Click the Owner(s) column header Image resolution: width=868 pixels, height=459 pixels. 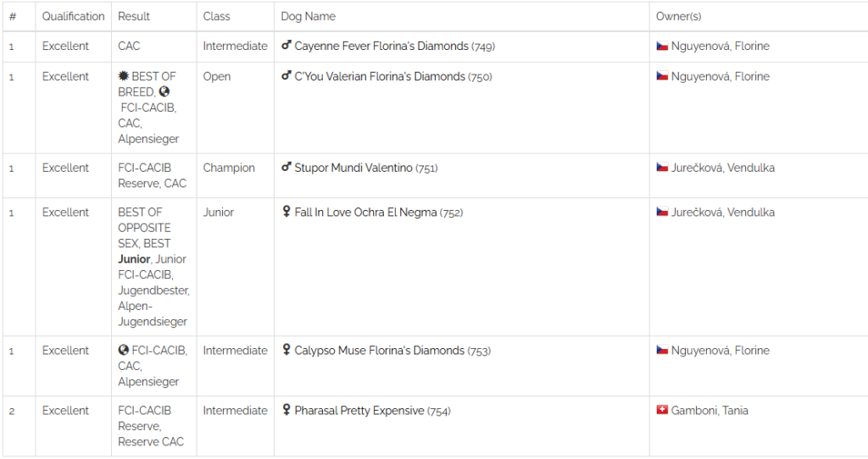pos(679,16)
